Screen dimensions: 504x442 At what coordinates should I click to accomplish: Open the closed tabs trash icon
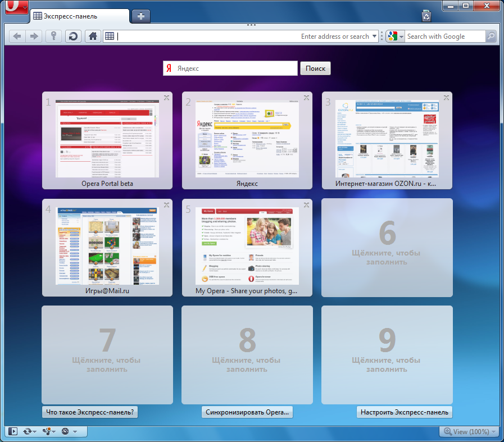click(x=426, y=16)
